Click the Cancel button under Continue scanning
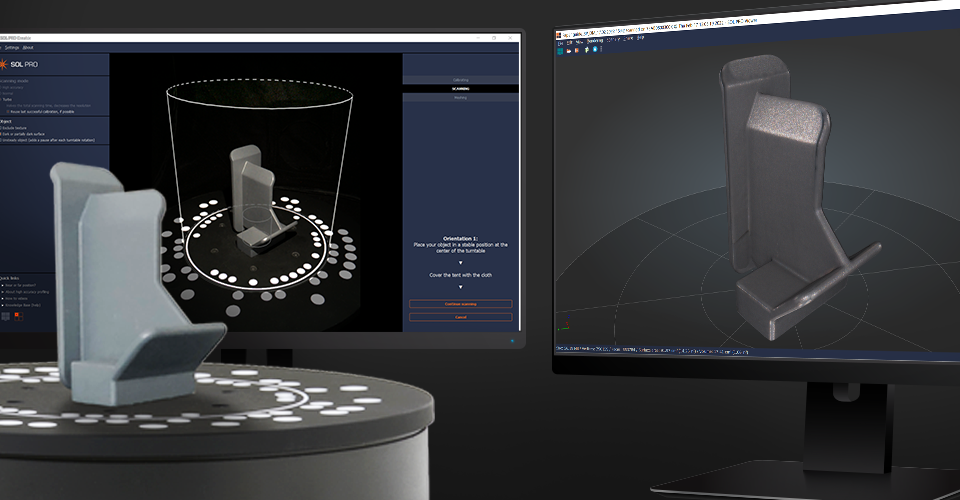960x500 pixels. [x=460, y=317]
